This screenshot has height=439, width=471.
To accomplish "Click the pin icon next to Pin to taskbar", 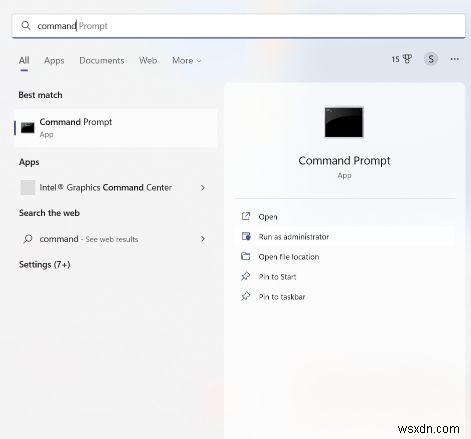I will (246, 296).
